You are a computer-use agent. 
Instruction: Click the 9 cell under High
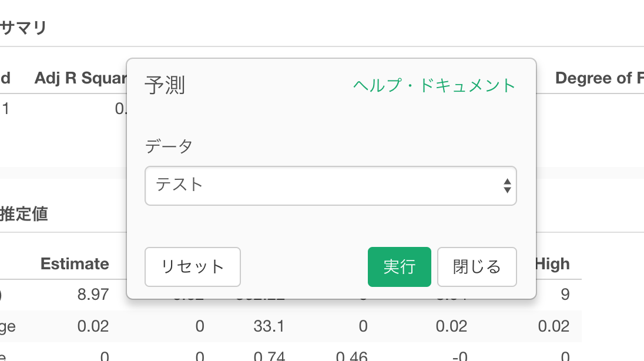(564, 295)
